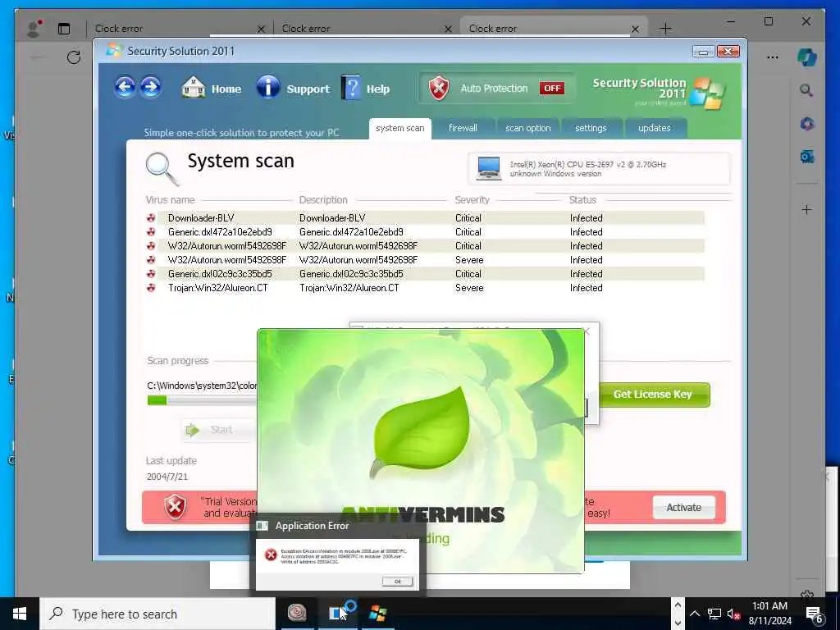Switch to the updates tab

pyautogui.click(x=654, y=129)
